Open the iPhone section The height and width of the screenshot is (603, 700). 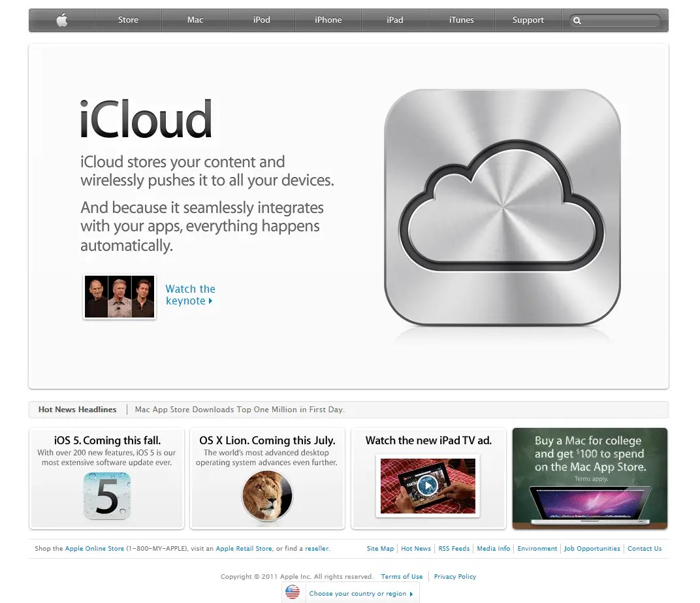pos(328,20)
